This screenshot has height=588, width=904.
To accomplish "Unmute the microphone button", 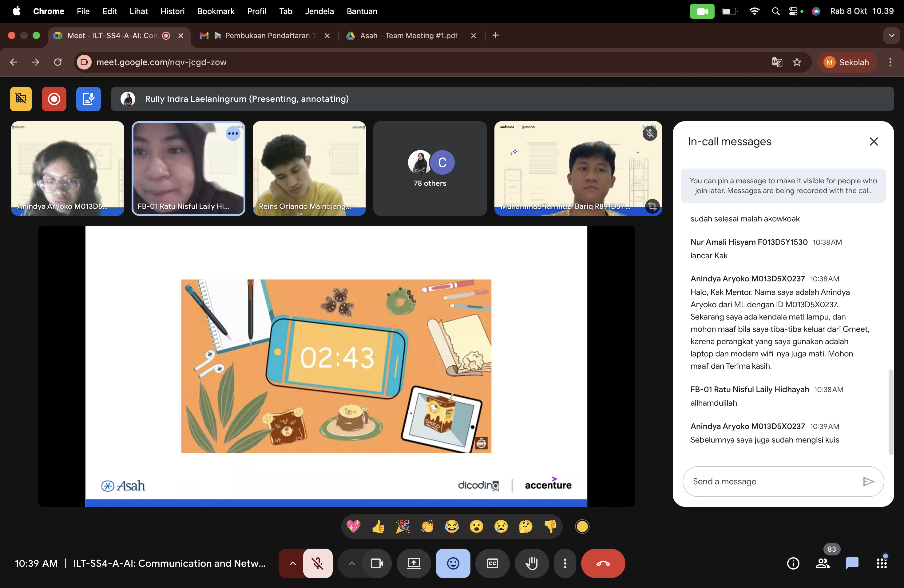I will point(318,563).
